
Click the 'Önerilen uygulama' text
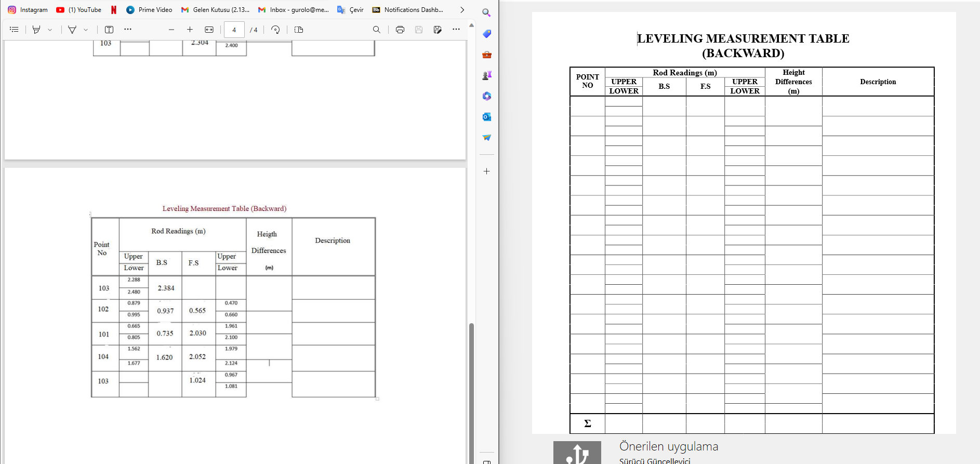(x=669, y=446)
